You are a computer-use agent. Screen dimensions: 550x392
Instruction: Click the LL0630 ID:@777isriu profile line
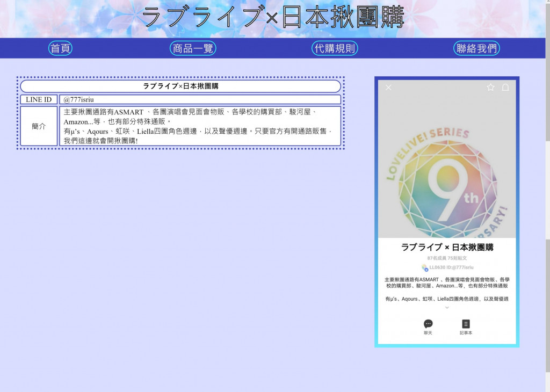click(x=447, y=267)
